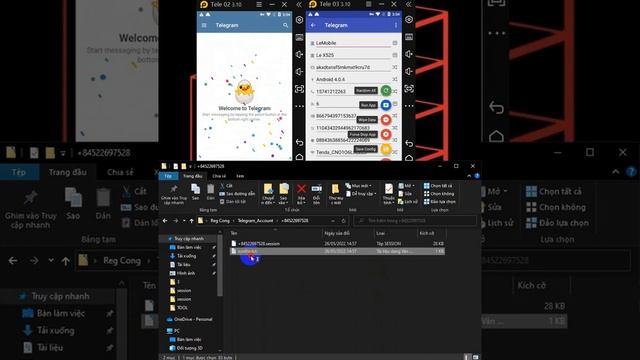The image size is (640, 360).
Task: Create a new folder with Thư mục mới
Action: [336, 193]
